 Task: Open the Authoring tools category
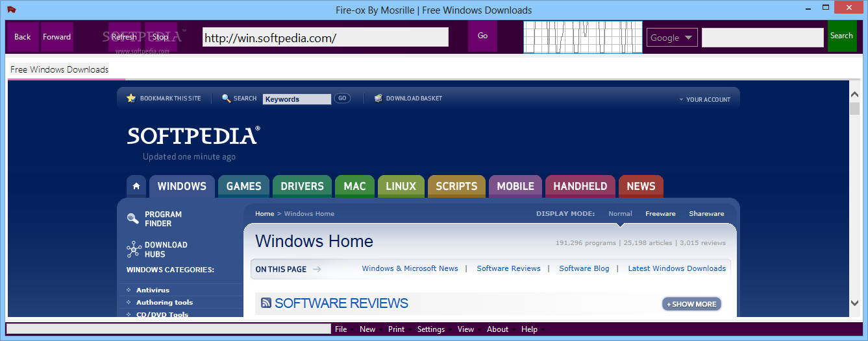click(164, 302)
